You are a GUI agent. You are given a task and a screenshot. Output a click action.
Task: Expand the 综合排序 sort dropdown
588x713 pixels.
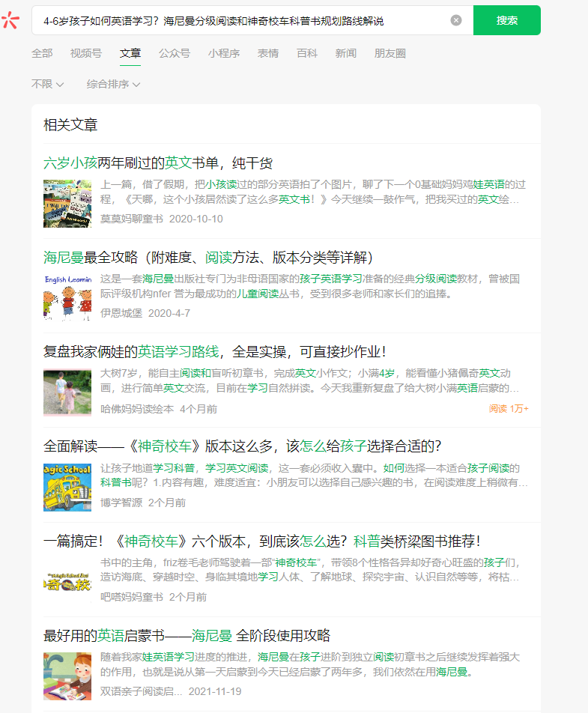(113, 84)
